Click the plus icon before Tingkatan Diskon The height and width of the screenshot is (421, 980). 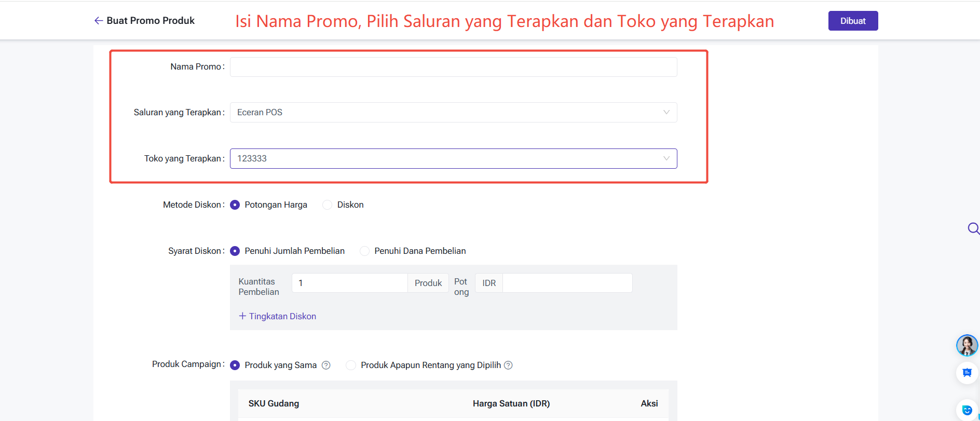click(242, 316)
